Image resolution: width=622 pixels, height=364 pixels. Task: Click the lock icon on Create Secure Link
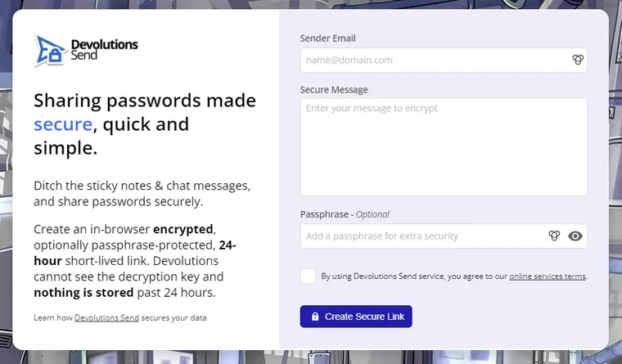coord(314,317)
